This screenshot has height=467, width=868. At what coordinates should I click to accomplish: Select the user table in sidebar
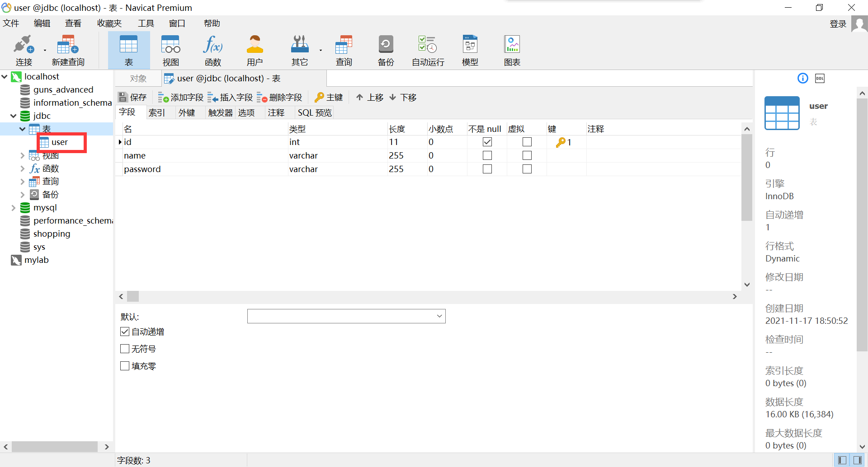[60, 142]
